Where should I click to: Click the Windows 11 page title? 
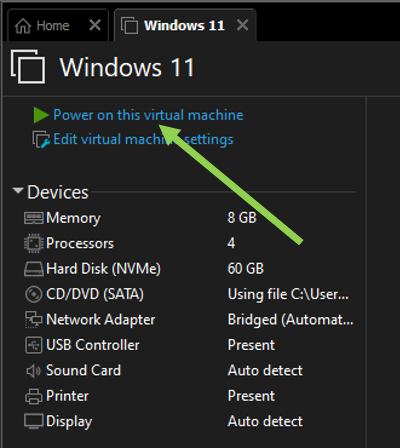127,67
